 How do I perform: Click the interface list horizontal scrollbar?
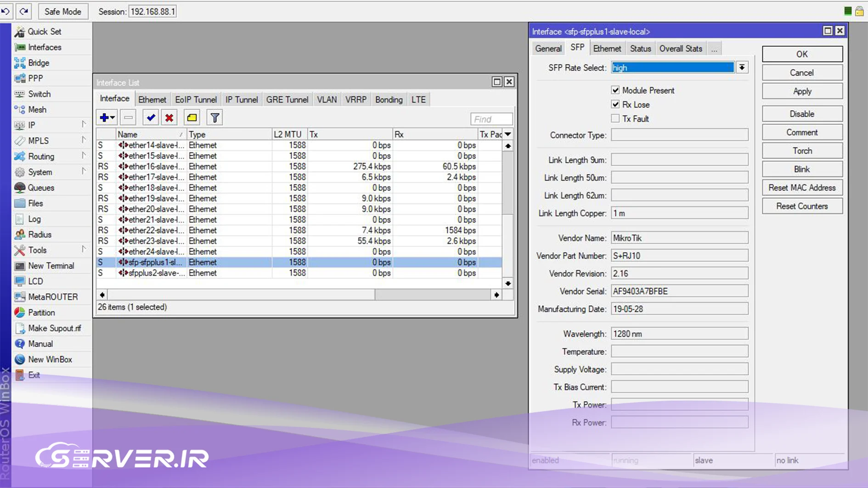[299, 295]
